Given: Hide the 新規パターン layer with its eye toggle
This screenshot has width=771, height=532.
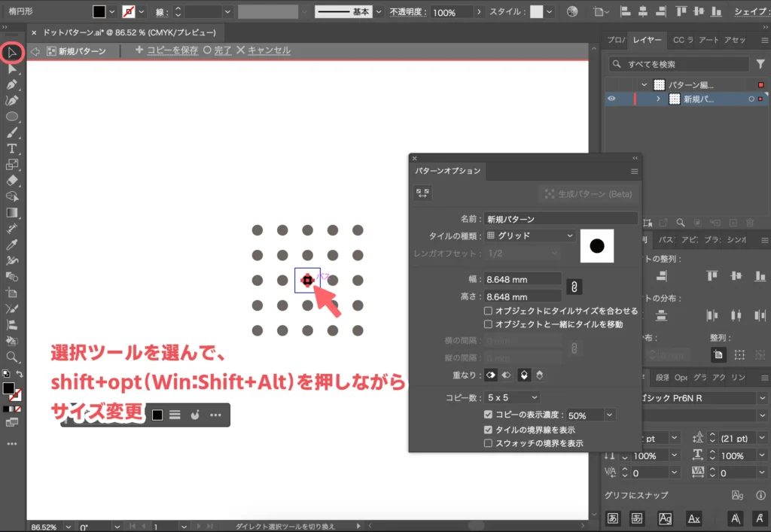Looking at the screenshot, I should 611,99.
